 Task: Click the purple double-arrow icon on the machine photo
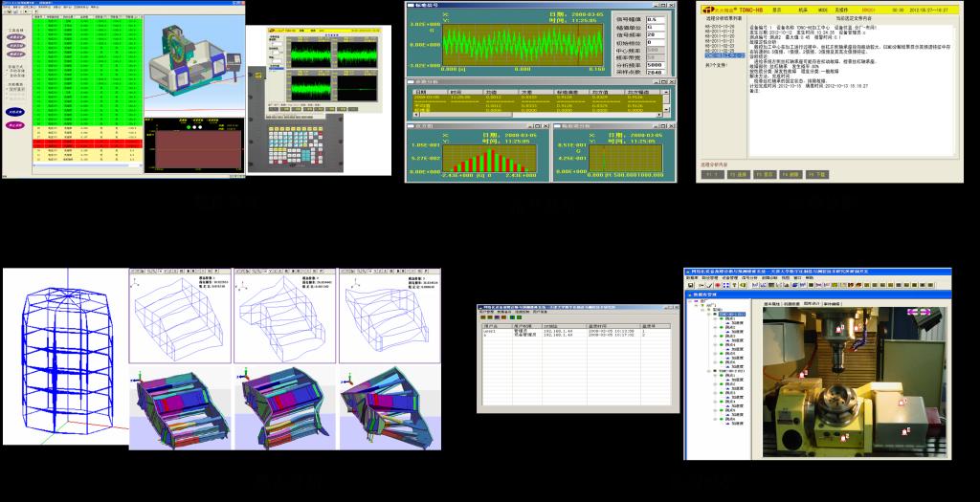(x=921, y=312)
